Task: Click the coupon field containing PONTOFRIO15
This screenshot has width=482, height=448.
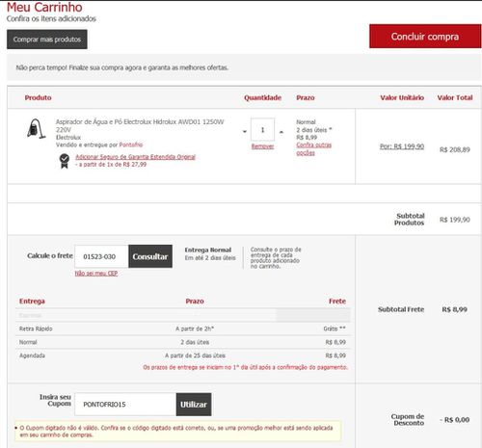Action: 125,405
